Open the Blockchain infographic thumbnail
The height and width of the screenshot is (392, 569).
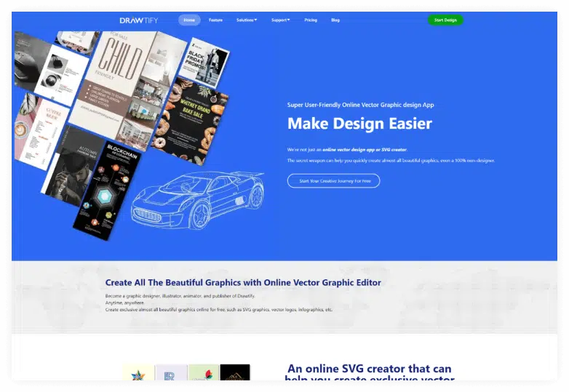[107, 191]
